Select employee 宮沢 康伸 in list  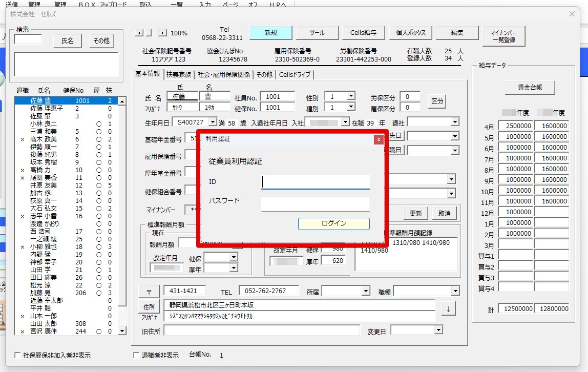pyautogui.click(x=67, y=331)
